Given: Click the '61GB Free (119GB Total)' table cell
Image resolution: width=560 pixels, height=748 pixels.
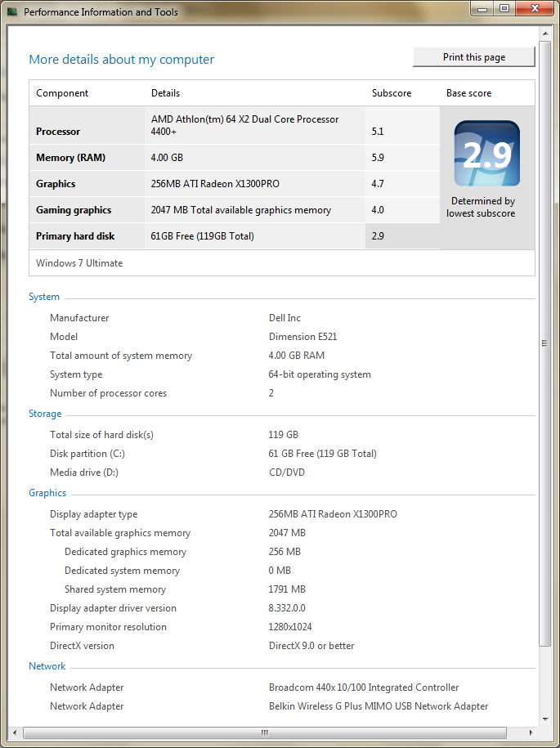Looking at the screenshot, I should [202, 236].
